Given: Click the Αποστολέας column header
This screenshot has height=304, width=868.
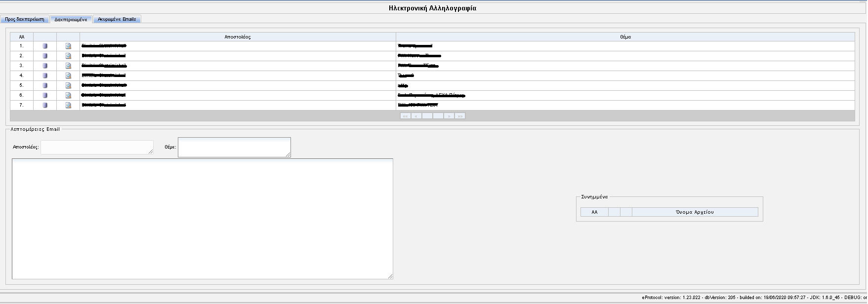Looking at the screenshot, I should [238, 37].
